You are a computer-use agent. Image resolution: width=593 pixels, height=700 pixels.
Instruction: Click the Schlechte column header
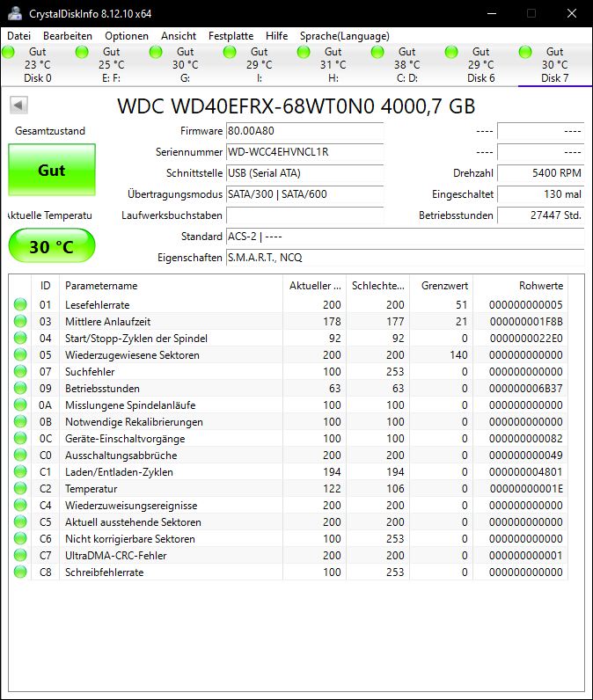click(377, 286)
